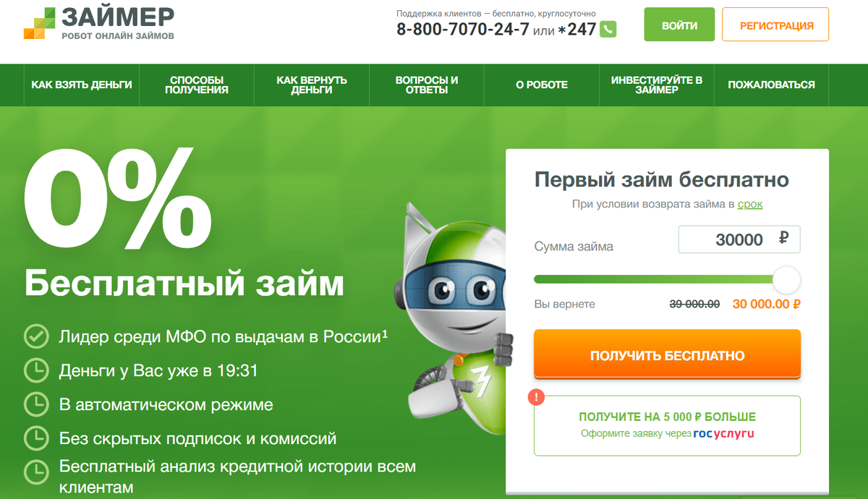Open the Способы получения menu item
Screen dimensions: 868x499
coord(197,85)
